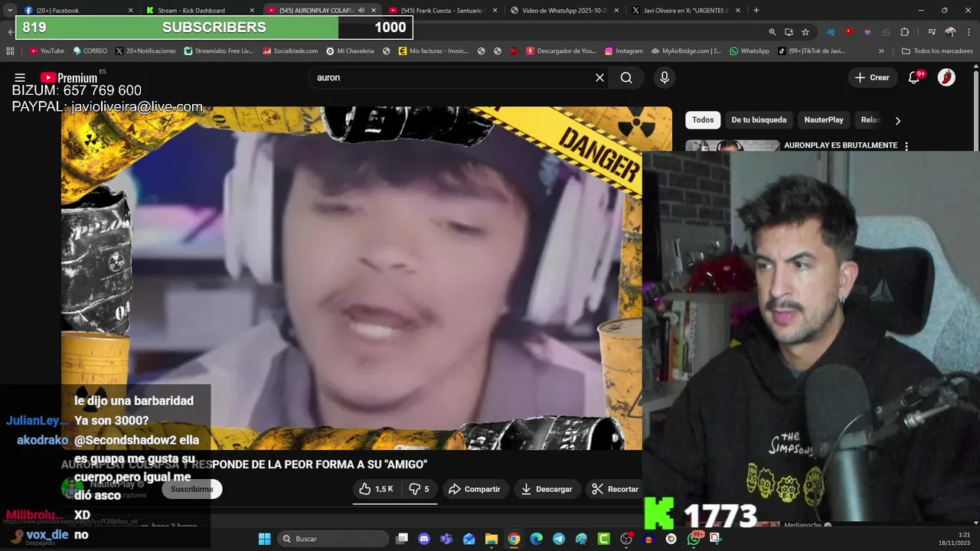Click the blue sound-wave extension icon
The width and height of the screenshot is (980, 551).
pyautogui.click(x=831, y=32)
